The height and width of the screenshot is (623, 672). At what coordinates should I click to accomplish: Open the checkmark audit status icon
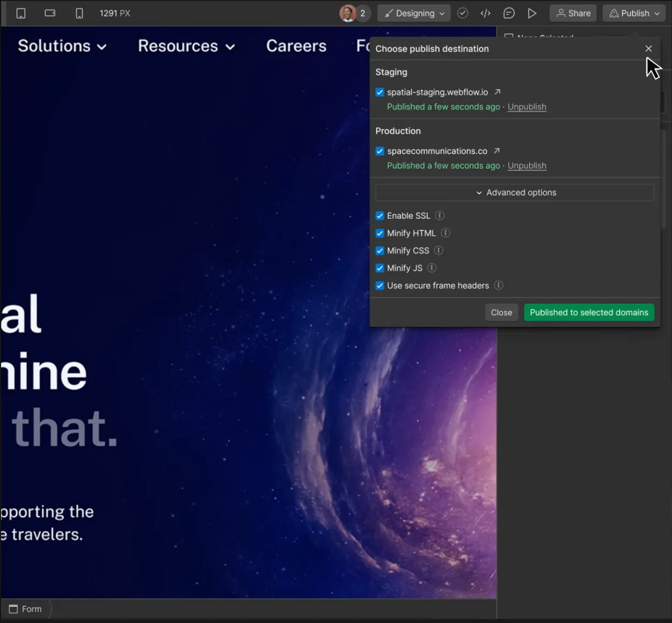(463, 13)
